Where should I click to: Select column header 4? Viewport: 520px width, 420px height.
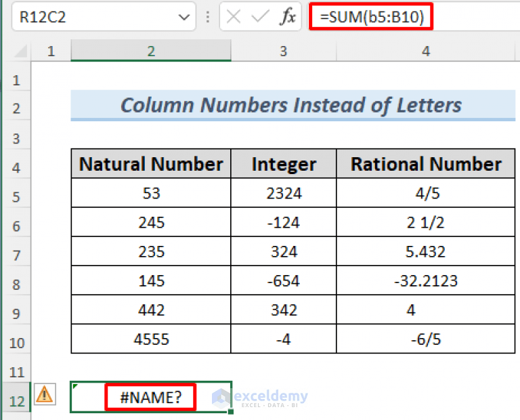[426, 51]
